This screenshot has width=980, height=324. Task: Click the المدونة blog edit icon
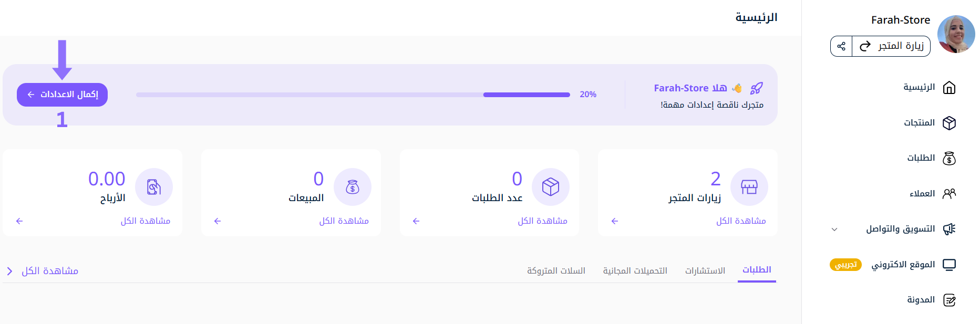click(x=949, y=300)
